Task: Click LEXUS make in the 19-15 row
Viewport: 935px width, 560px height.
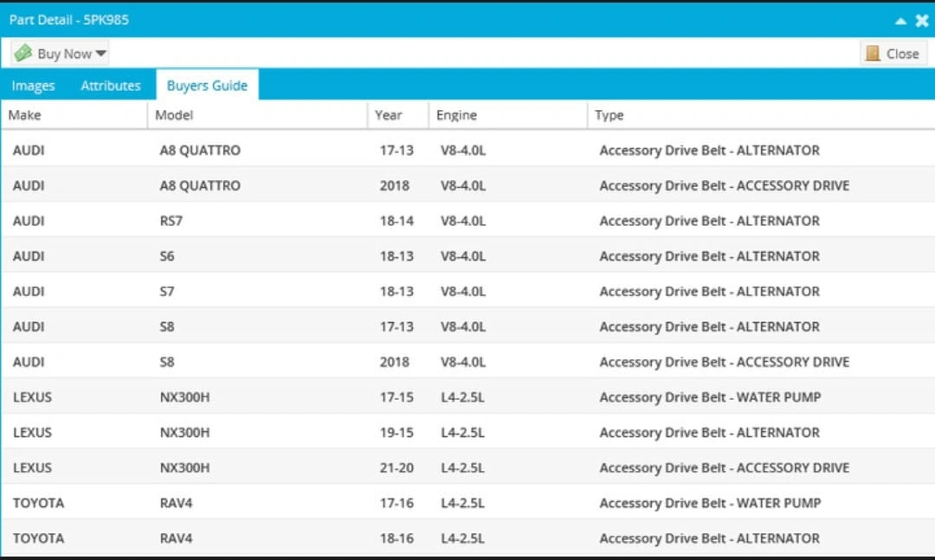Action: (x=32, y=432)
